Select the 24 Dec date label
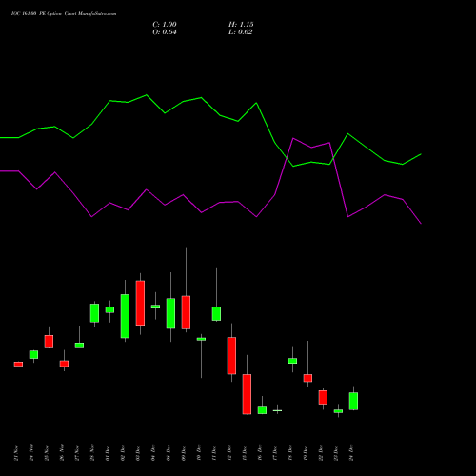This screenshot has width=476, height=476. [351, 453]
